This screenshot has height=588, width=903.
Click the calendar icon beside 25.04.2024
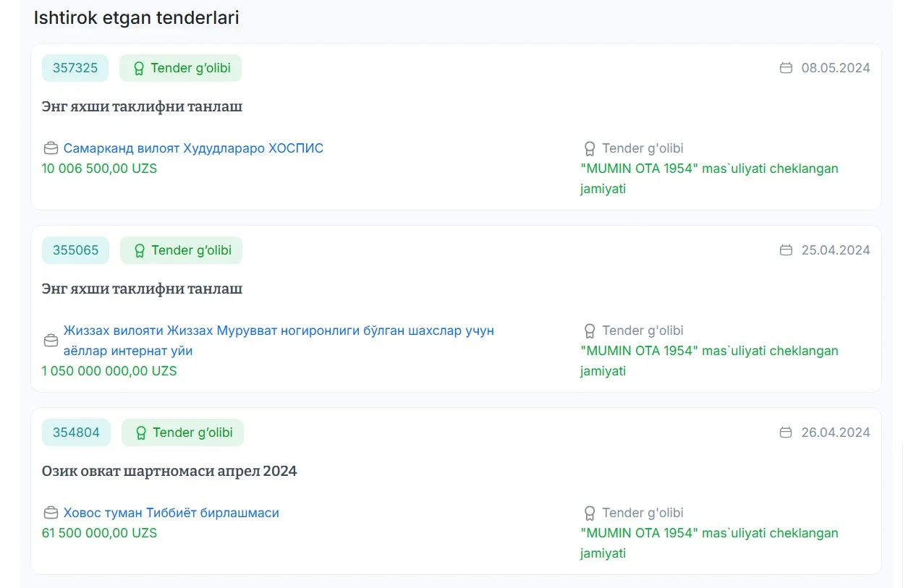tap(786, 250)
